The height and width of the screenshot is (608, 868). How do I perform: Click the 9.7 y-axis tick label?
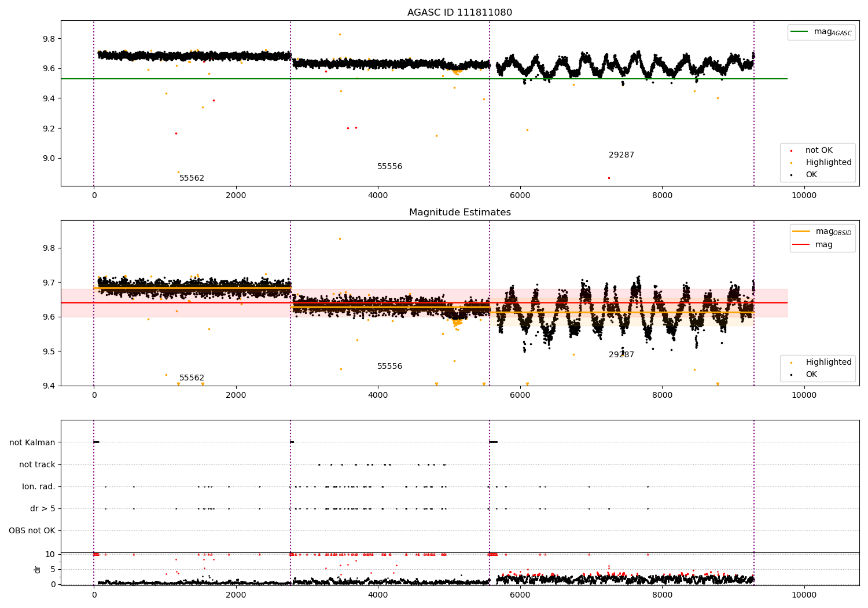[x=48, y=283]
